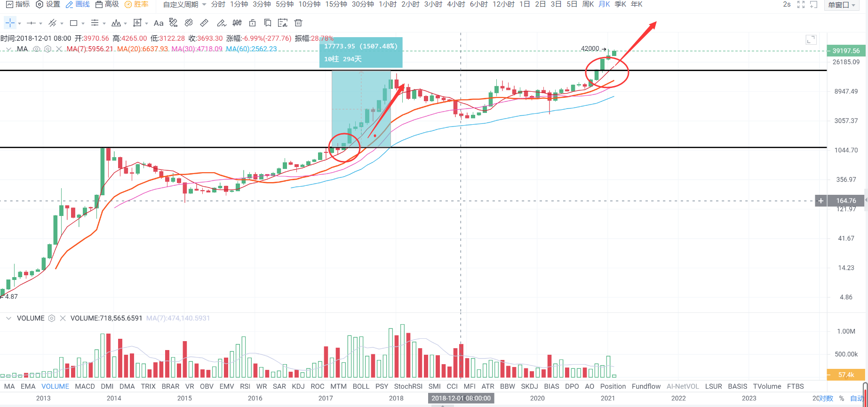Toggle the draw lines menu
This screenshot has width=868, height=407.
tap(78, 4)
